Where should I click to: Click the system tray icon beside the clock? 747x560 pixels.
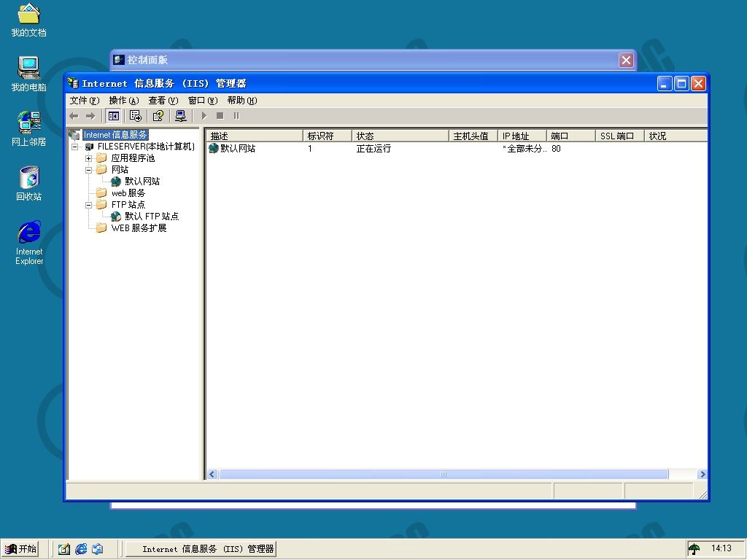[x=694, y=549]
